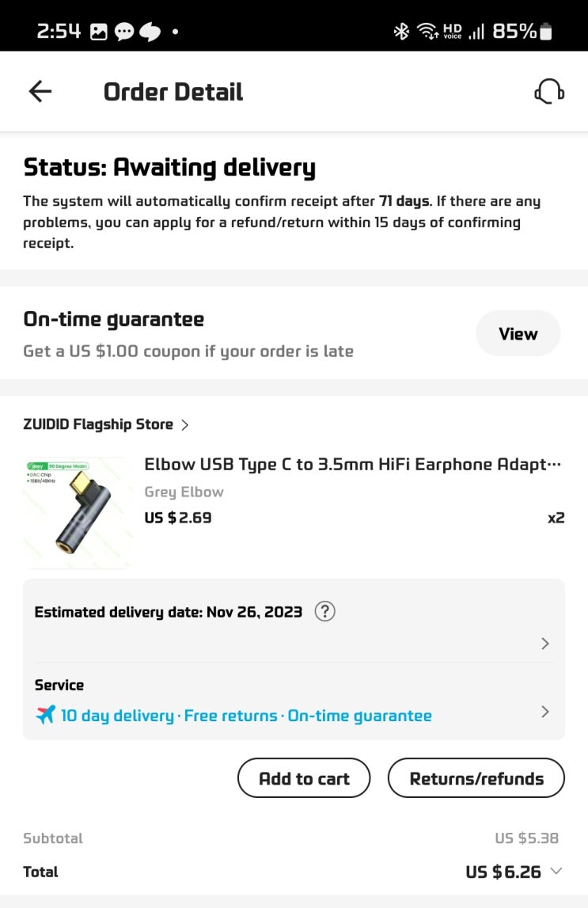Tap the gallery image notification icon
This screenshot has width=588, height=908.
pos(99,32)
